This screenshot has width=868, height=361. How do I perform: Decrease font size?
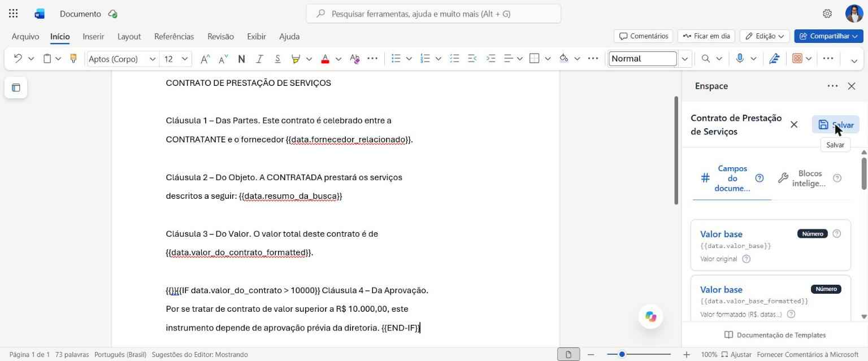223,58
